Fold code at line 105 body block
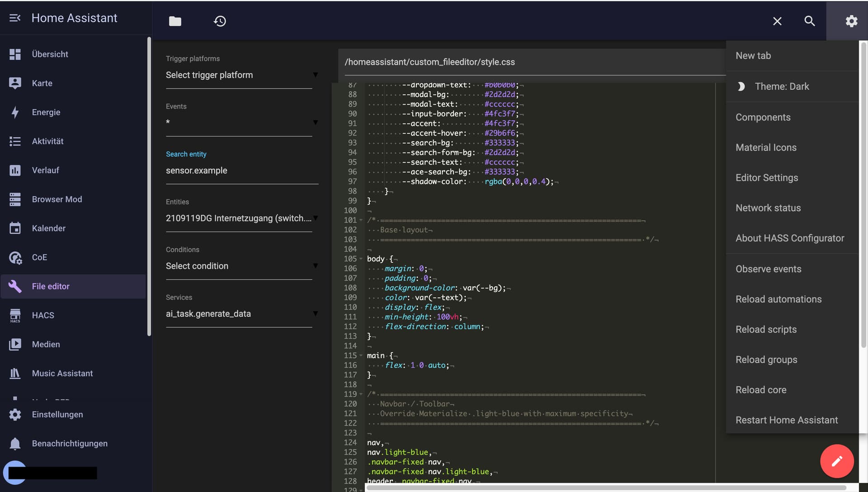868x492 pixels. 361,259
